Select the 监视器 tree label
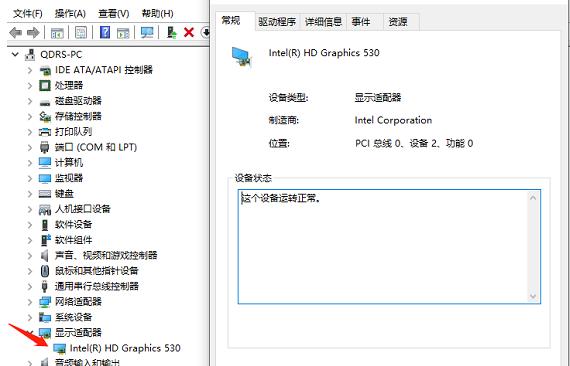570x366 pixels. tap(69, 178)
